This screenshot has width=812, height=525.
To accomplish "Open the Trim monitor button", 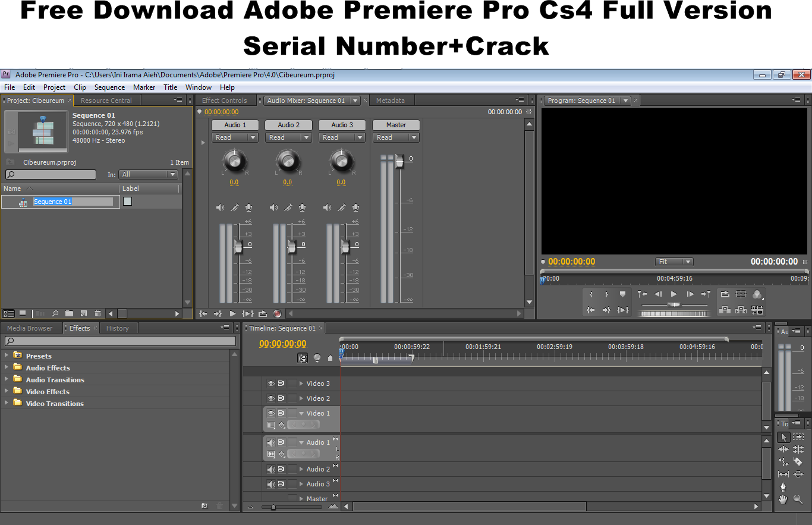I will point(757,310).
